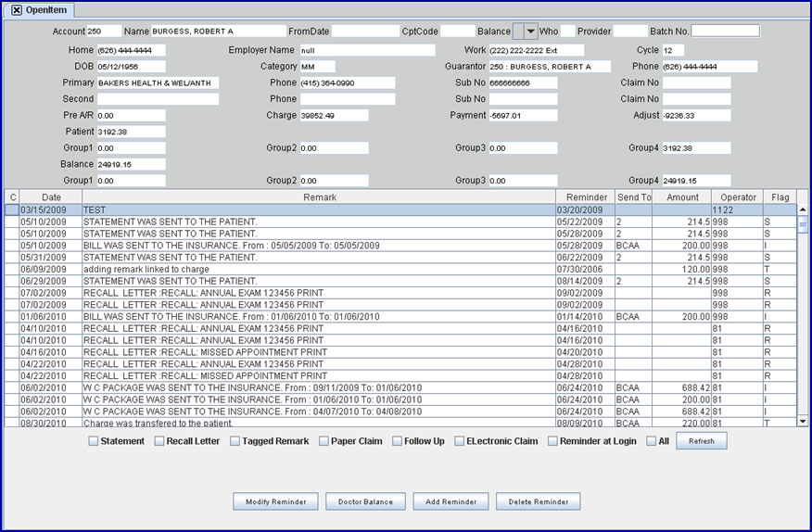Viewport: 812px width, 532px height.
Task: Click the scroll up arrow of remarks table
Action: coord(803,209)
